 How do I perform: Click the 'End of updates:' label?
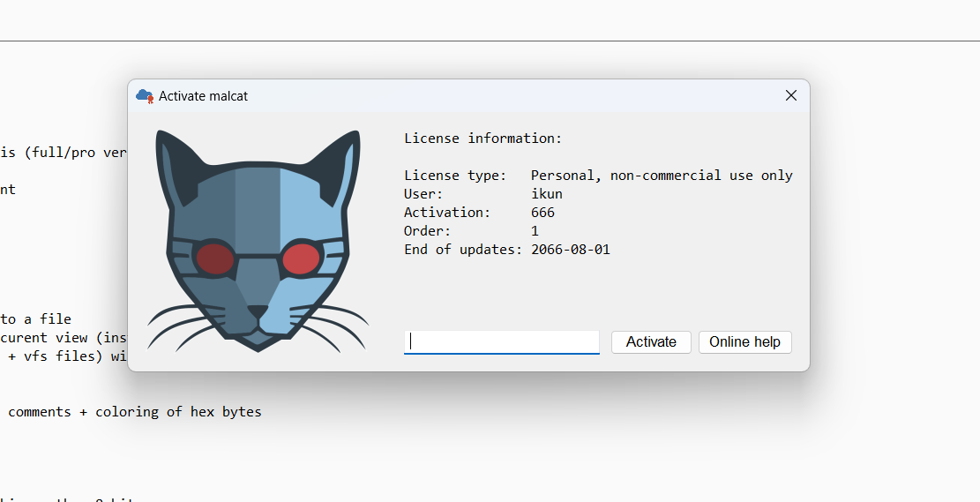coord(462,250)
